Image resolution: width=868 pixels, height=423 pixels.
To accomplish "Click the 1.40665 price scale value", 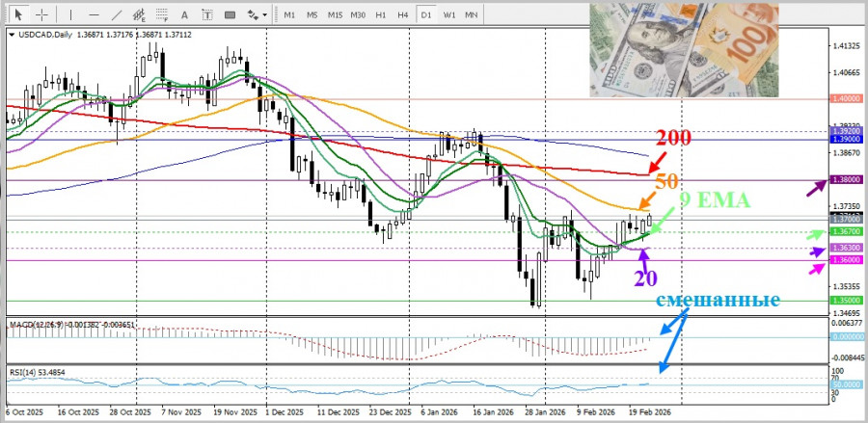I will click(847, 72).
